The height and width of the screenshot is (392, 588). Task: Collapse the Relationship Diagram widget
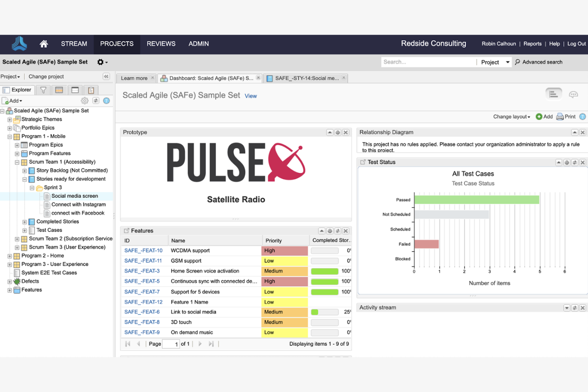coord(574,133)
